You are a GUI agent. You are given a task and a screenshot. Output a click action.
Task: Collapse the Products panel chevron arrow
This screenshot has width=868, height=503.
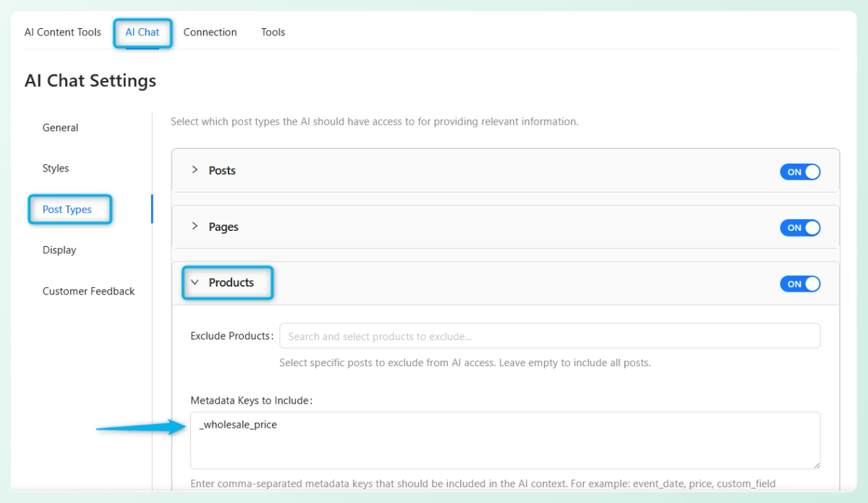tap(195, 283)
